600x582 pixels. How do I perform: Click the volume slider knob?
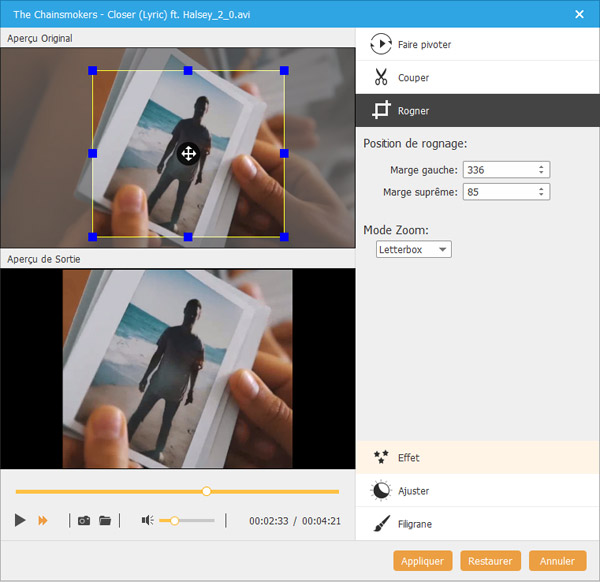tap(175, 520)
